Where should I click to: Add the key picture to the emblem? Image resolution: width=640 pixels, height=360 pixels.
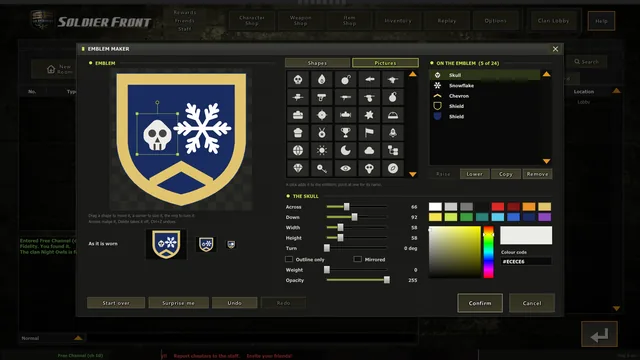[x=322, y=168]
